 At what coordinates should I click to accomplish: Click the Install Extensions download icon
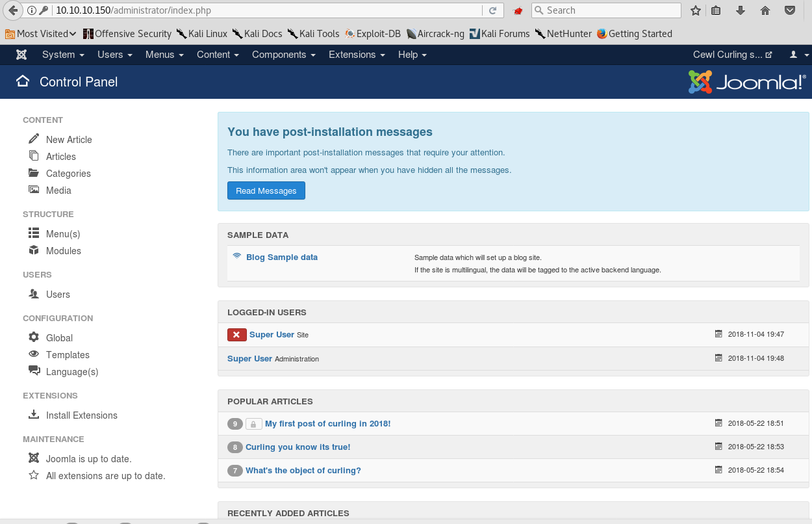[34, 415]
